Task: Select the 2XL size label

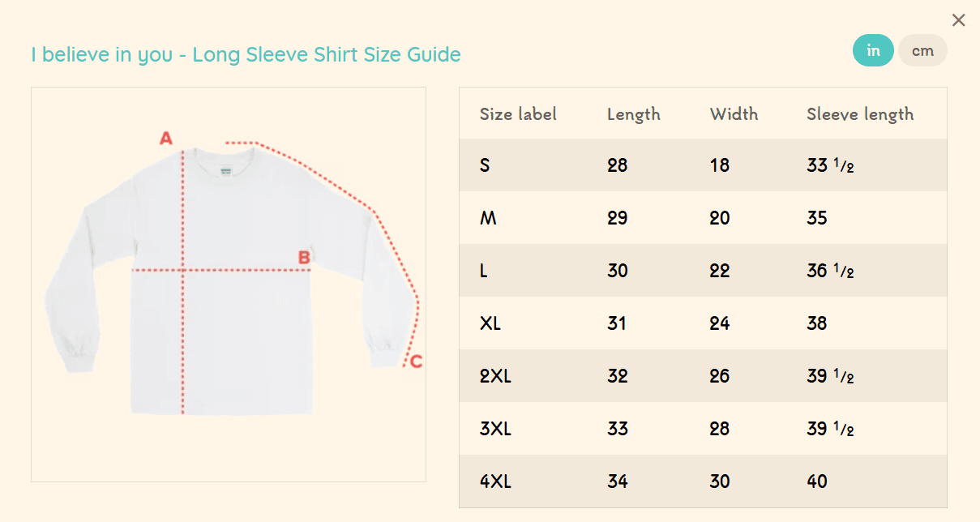Action: click(x=495, y=376)
